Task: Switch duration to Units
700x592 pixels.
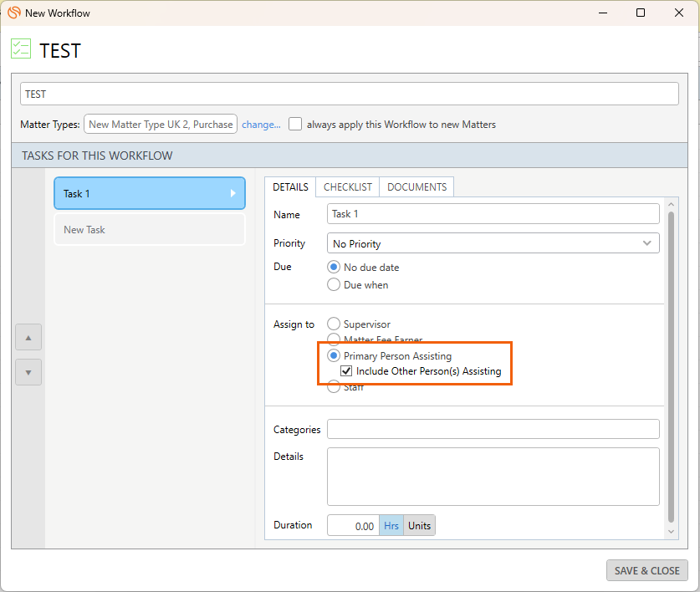Action: coord(419,526)
